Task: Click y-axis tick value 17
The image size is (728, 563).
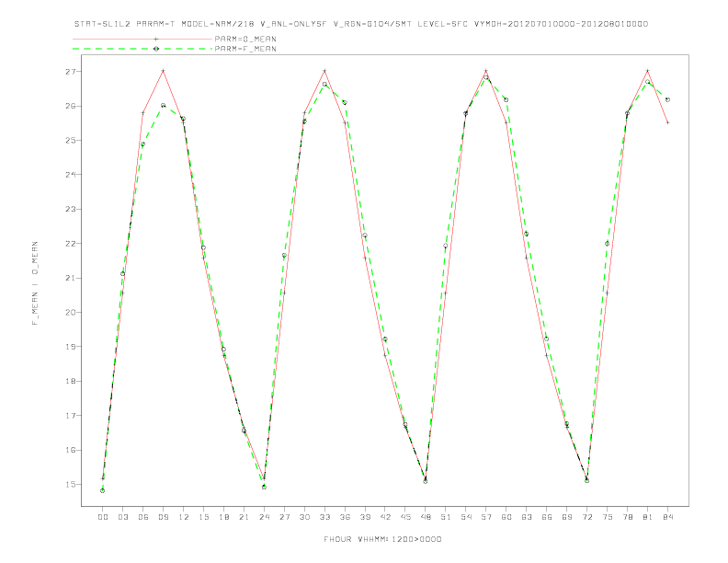Action: click(x=70, y=415)
